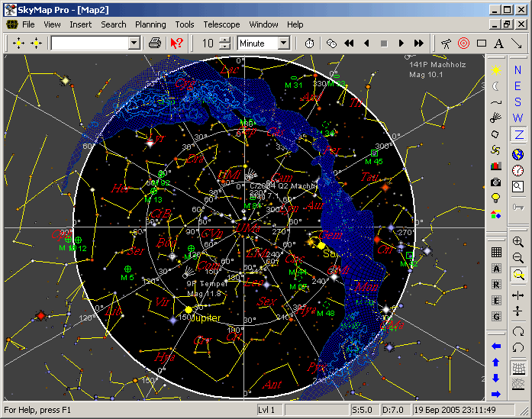Click the camera icon
Image resolution: width=532 pixels, height=419 pixels.
click(x=495, y=182)
